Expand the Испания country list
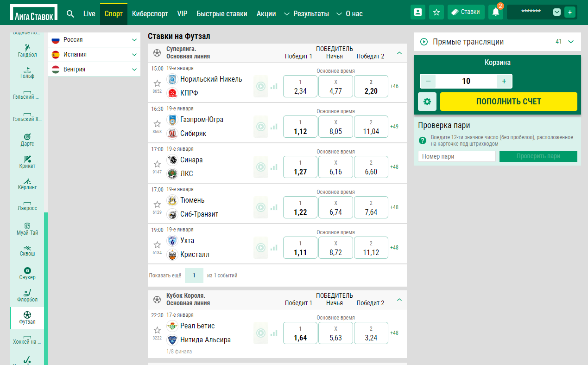The height and width of the screenshot is (365, 588). 94,55
